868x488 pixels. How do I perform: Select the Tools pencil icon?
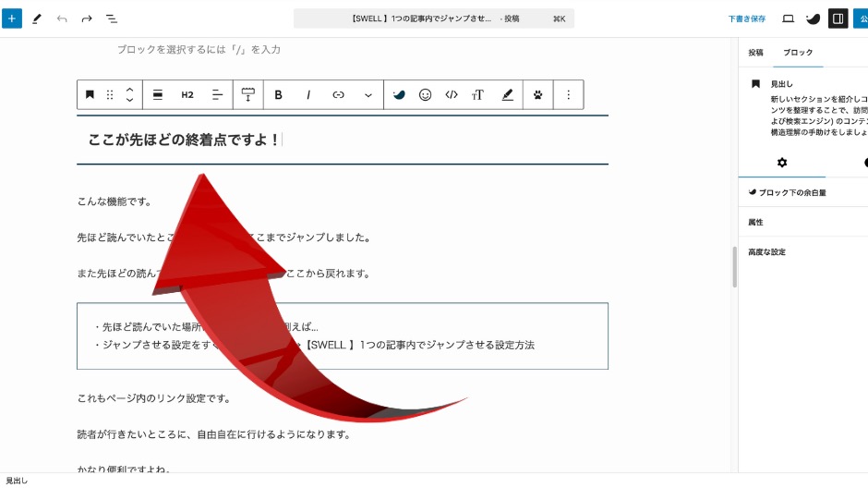(x=37, y=18)
